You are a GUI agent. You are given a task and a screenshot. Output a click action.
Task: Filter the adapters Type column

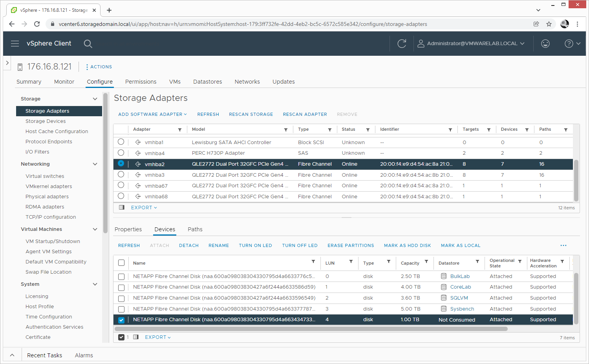(x=330, y=130)
